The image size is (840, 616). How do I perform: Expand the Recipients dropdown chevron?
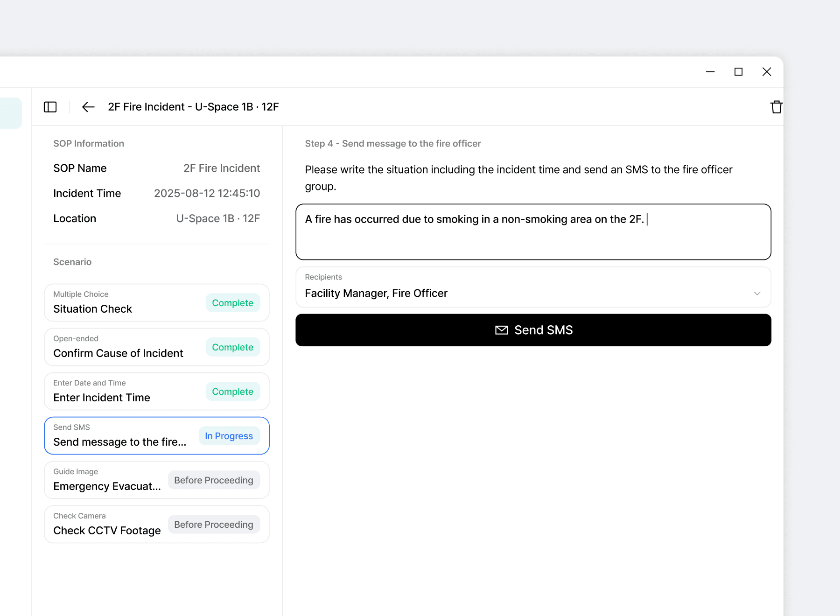757,294
